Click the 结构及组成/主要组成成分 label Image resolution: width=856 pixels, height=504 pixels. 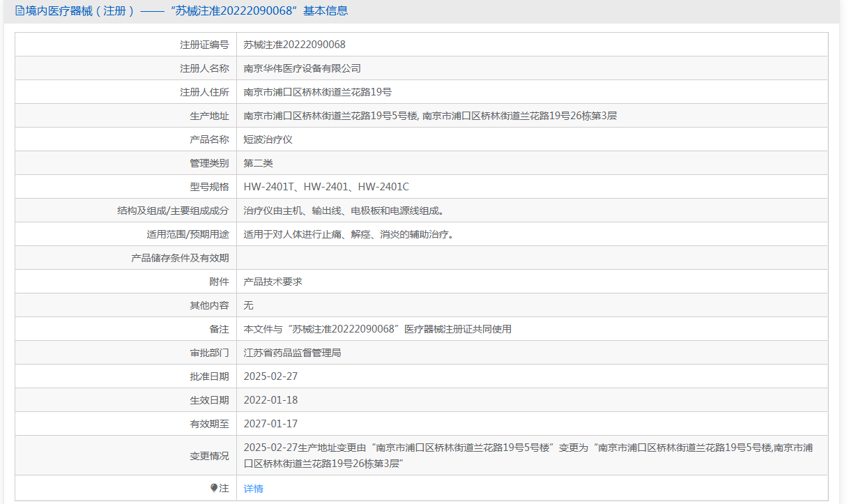[174, 211]
